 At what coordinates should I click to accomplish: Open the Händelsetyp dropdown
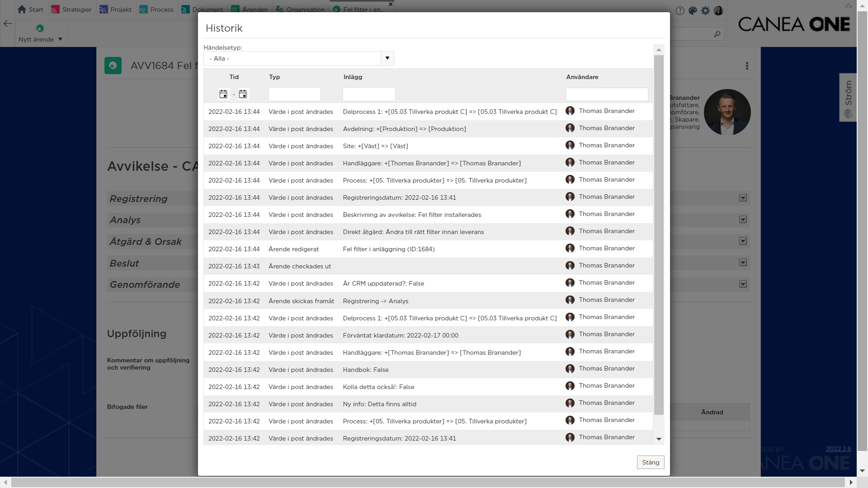pyautogui.click(x=387, y=58)
